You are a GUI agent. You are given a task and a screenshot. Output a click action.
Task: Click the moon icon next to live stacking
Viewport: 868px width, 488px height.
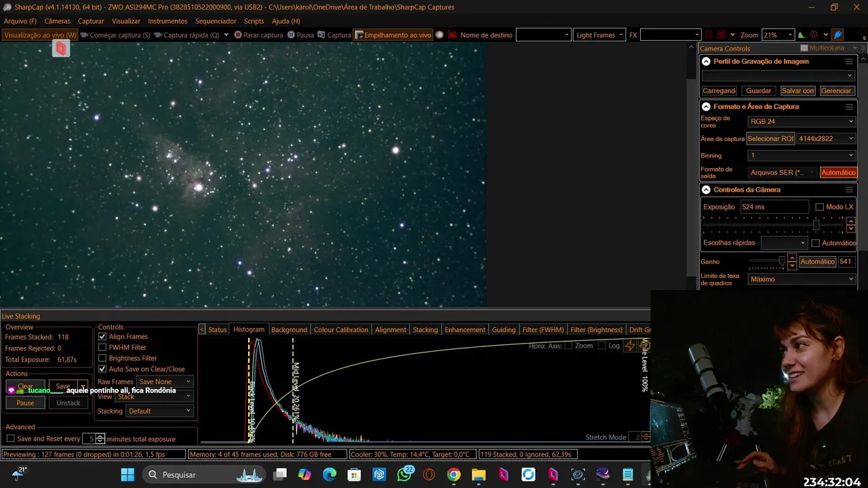pyautogui.click(x=439, y=35)
